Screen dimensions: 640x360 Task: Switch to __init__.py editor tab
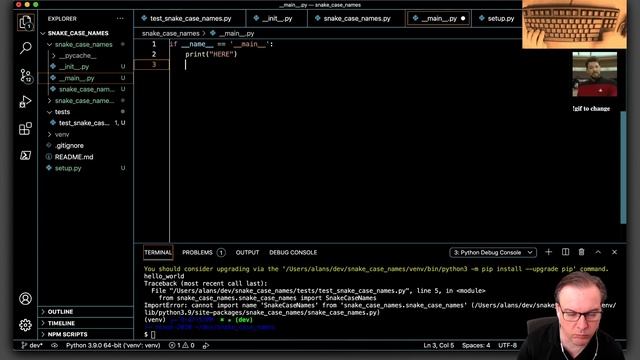(x=277, y=18)
